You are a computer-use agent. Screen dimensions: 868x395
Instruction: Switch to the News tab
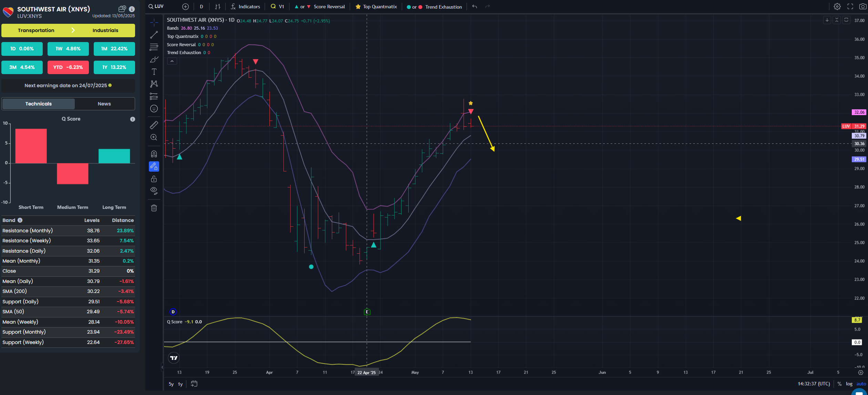click(x=104, y=104)
